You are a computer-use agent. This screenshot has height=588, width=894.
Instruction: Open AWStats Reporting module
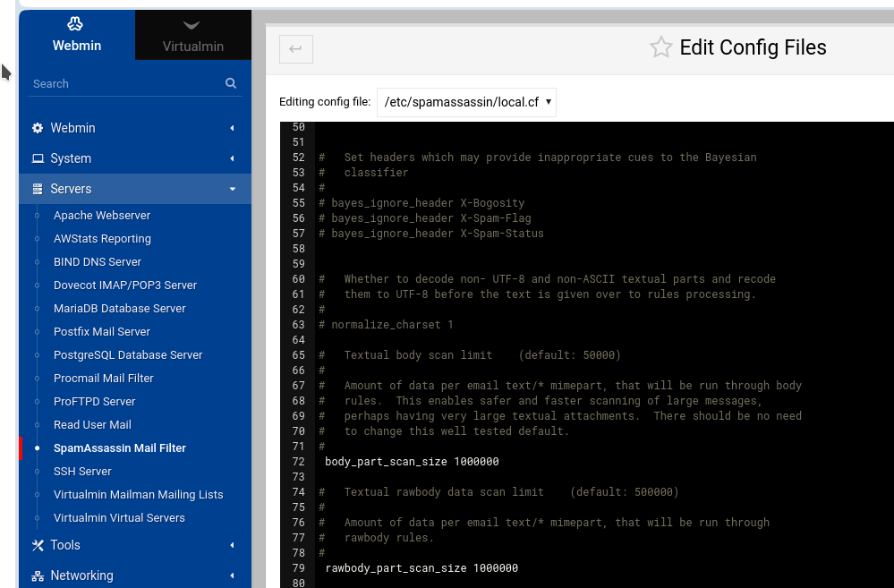[102, 238]
